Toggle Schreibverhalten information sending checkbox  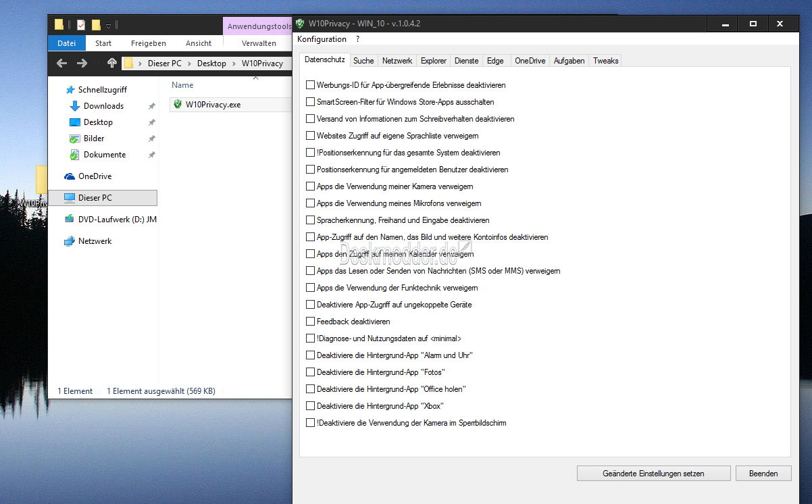pos(311,119)
